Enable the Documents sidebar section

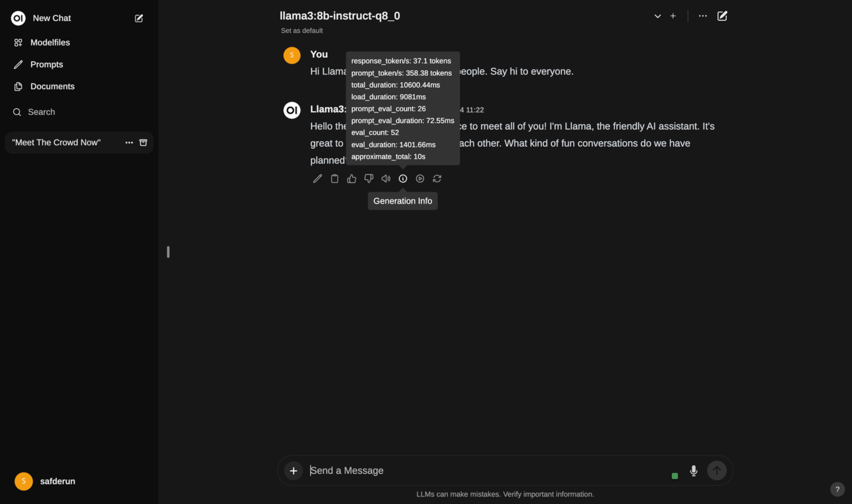(x=52, y=86)
